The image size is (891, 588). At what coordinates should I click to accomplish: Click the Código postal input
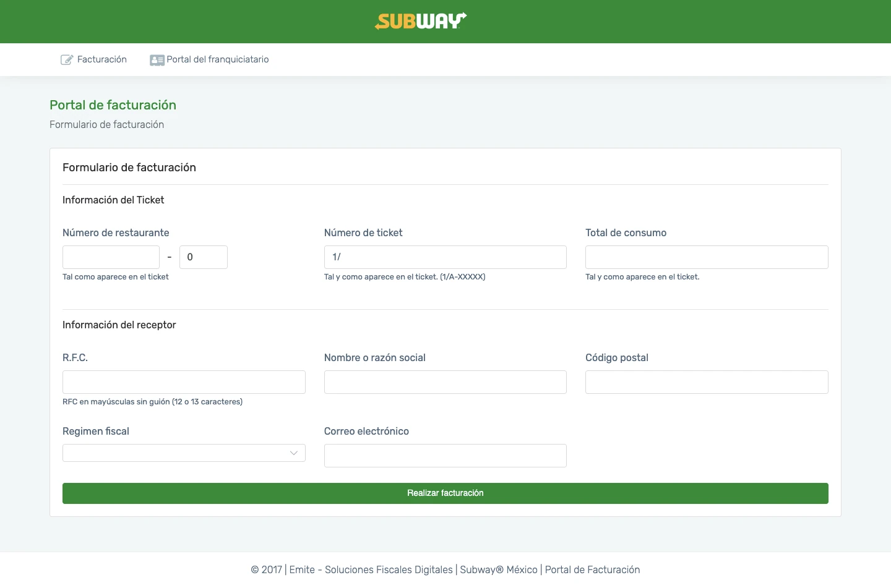707,382
